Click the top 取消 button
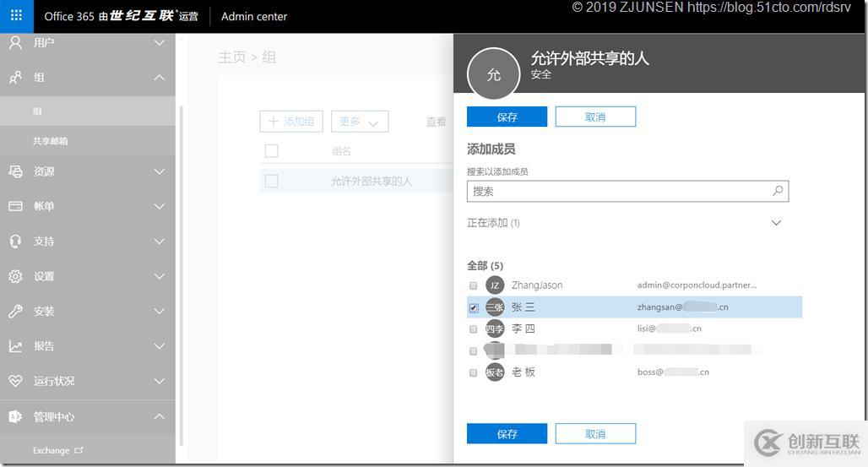The width and height of the screenshot is (868, 467). (x=595, y=117)
